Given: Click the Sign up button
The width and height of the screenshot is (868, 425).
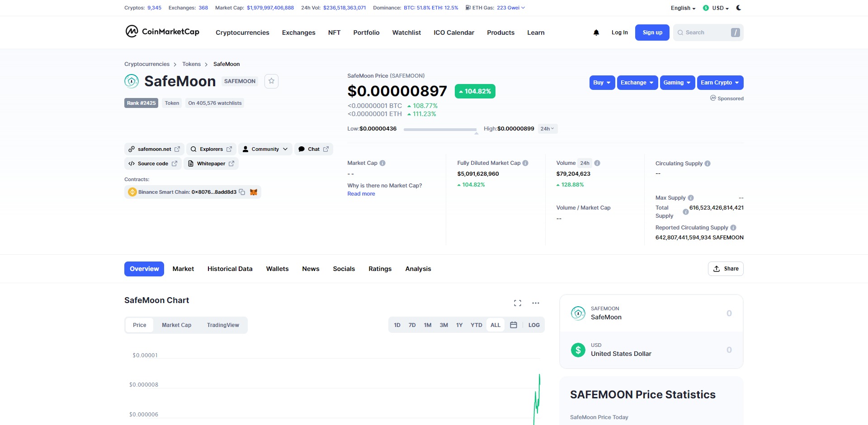Looking at the screenshot, I should tap(652, 33).
